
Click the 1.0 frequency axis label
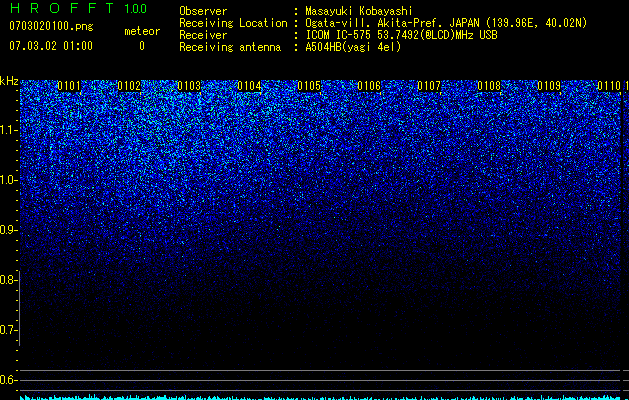tap(8, 180)
